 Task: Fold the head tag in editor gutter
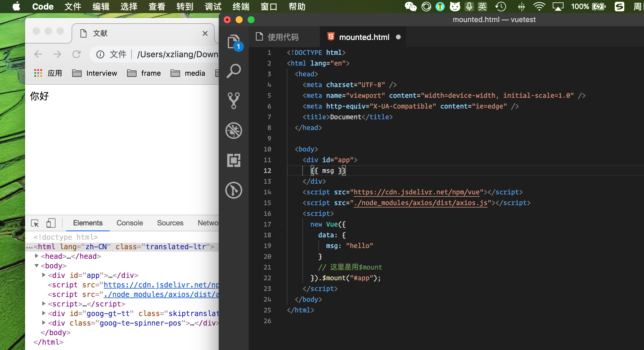281,74
